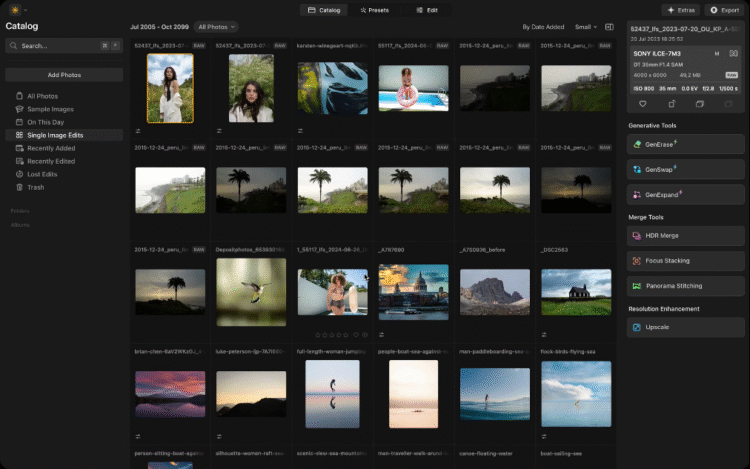750x469 pixels.
Task: Click the GenSwap icon
Action: (x=637, y=169)
